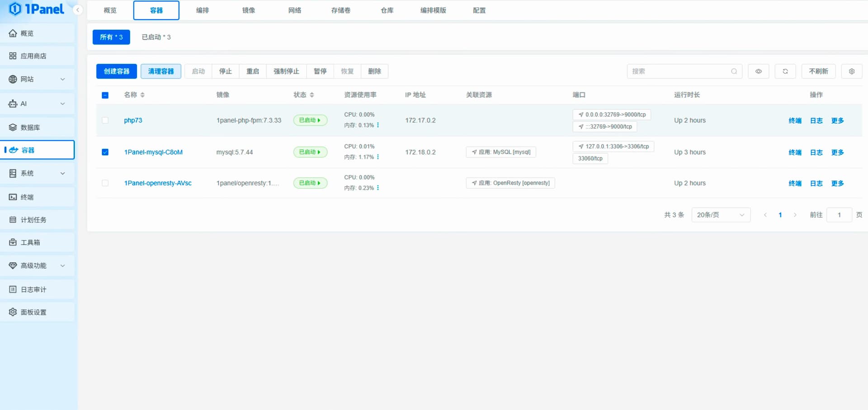The image size is (868, 410).
Task: Sort by status column arrows
Action: point(312,95)
